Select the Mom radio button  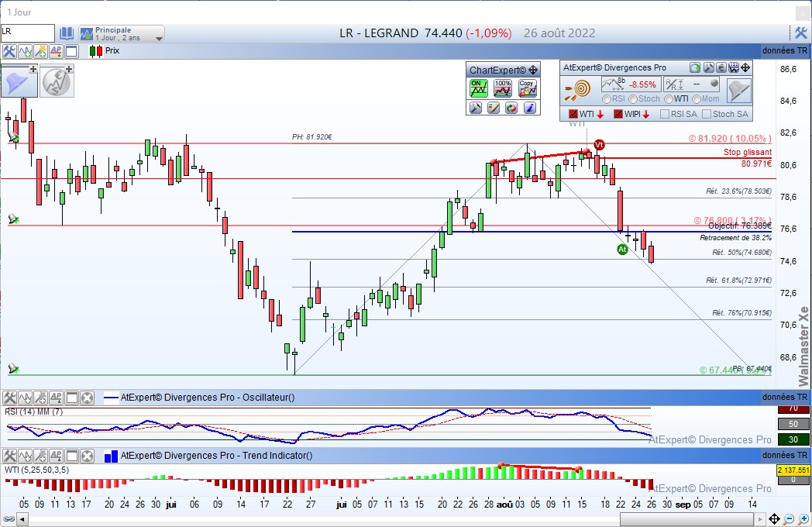click(x=697, y=99)
